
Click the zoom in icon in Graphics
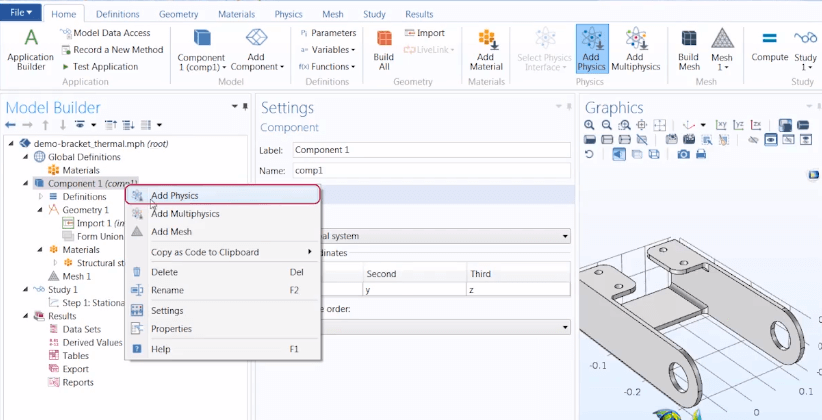590,124
